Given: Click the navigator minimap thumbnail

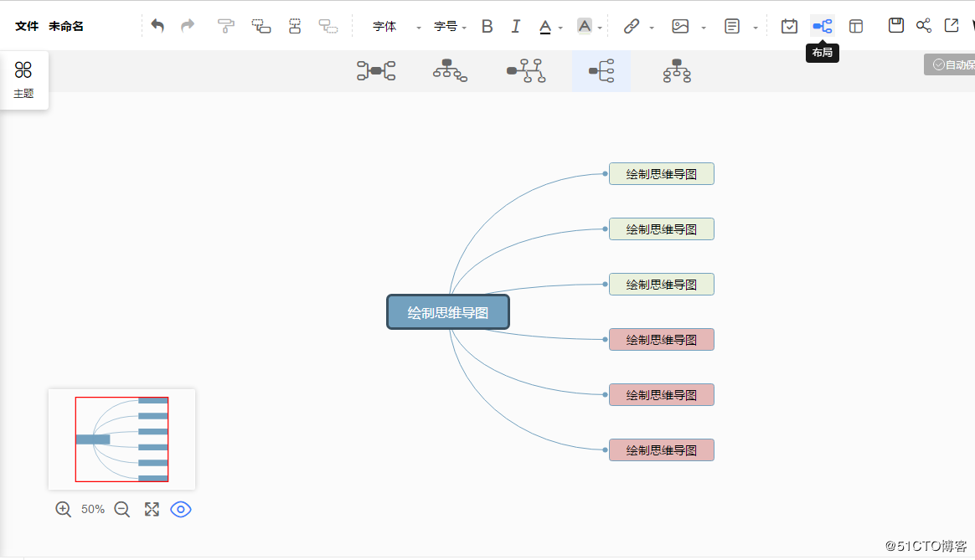Looking at the screenshot, I should [x=122, y=439].
